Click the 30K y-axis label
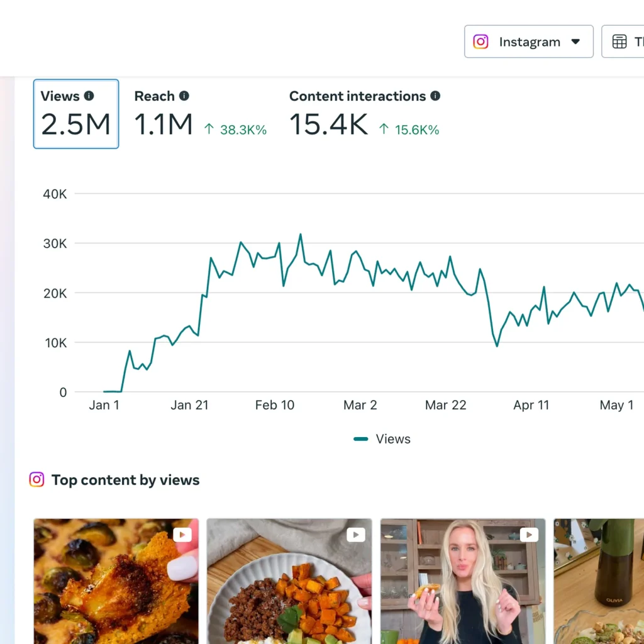 55,243
